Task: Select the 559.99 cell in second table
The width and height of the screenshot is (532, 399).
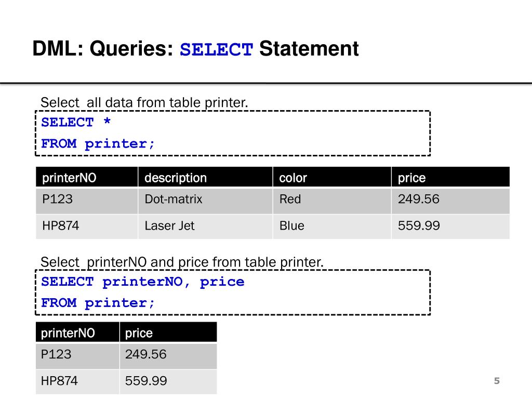Action: (x=168, y=381)
